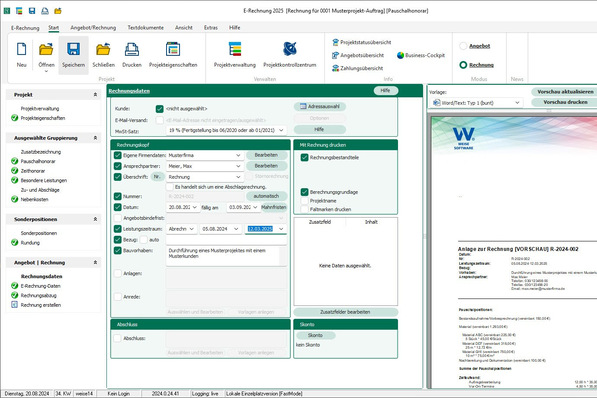Select the Rechnung mode radio button
The image size is (597, 398).
pyautogui.click(x=463, y=65)
